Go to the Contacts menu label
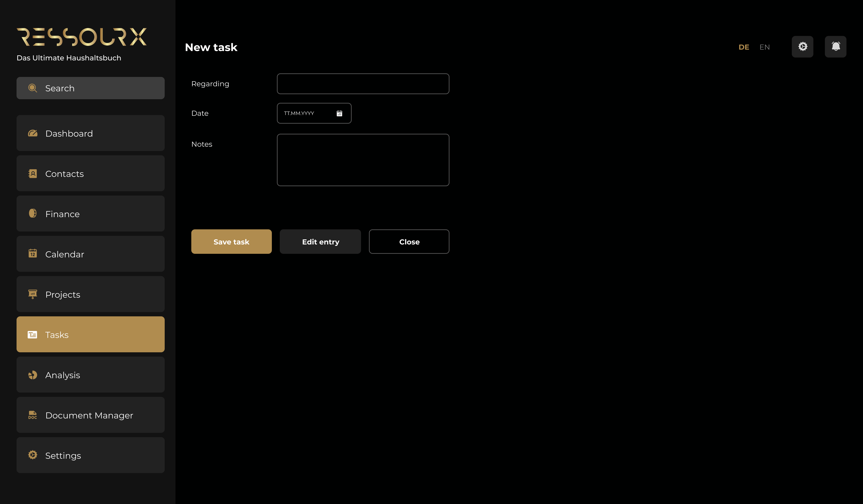Screen dimensions: 863x504 click(x=64, y=174)
